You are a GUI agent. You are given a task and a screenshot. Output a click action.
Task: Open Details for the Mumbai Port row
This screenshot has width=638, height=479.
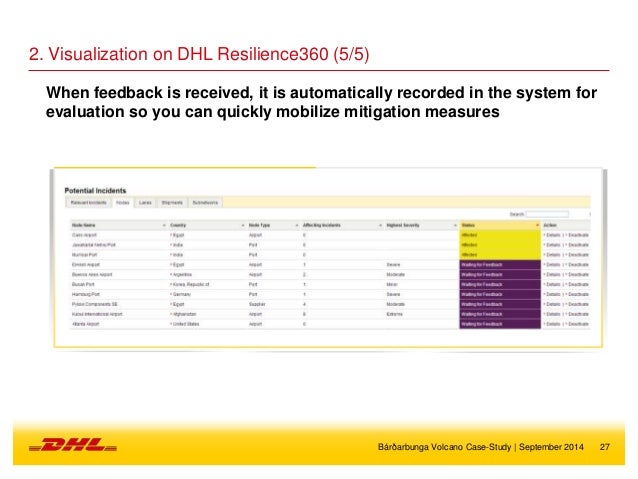[x=553, y=255]
